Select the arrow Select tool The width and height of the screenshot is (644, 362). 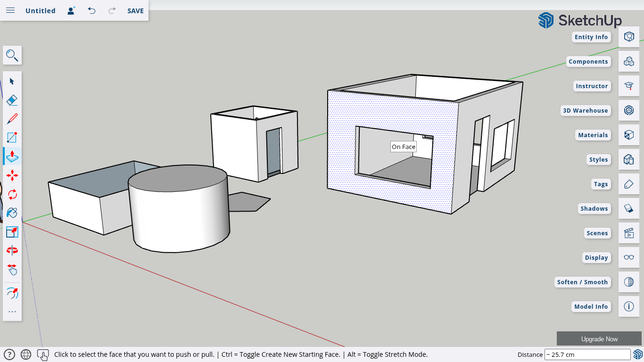pos(12,81)
